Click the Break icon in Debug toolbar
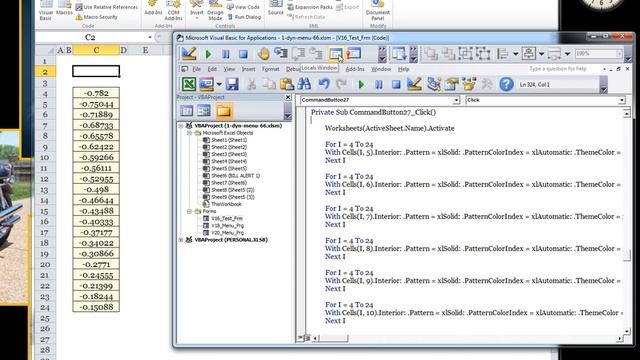 pyautogui.click(x=226, y=54)
